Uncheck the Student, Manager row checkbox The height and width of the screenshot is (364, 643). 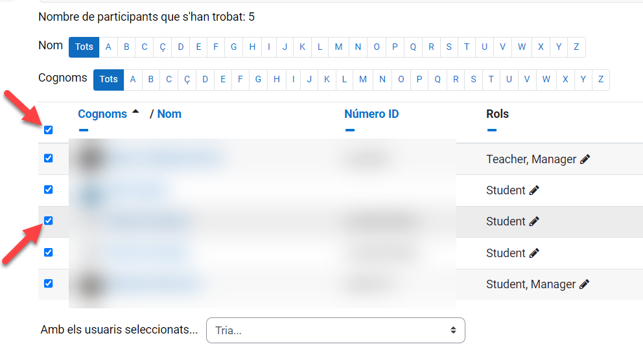point(48,284)
